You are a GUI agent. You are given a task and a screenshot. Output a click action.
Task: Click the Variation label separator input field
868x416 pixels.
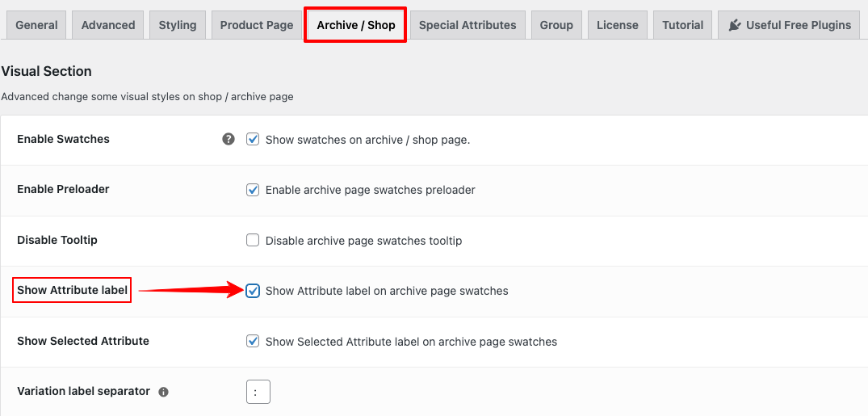pos(258,393)
